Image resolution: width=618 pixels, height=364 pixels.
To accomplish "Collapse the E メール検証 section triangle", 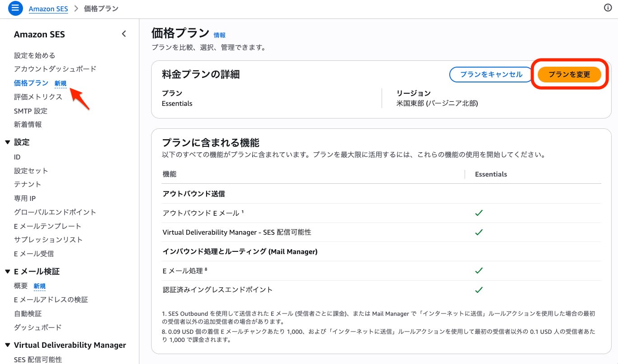I will click(x=7, y=272).
